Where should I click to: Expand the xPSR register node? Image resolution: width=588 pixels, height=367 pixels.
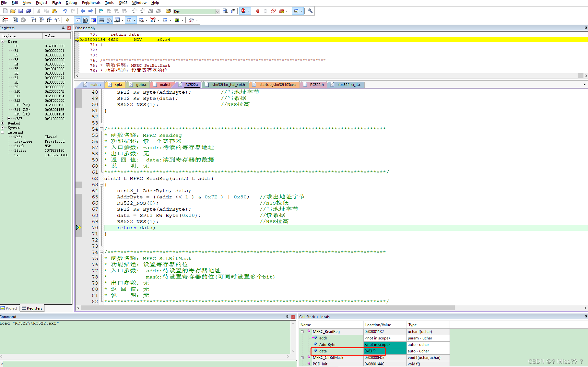click(x=9, y=119)
